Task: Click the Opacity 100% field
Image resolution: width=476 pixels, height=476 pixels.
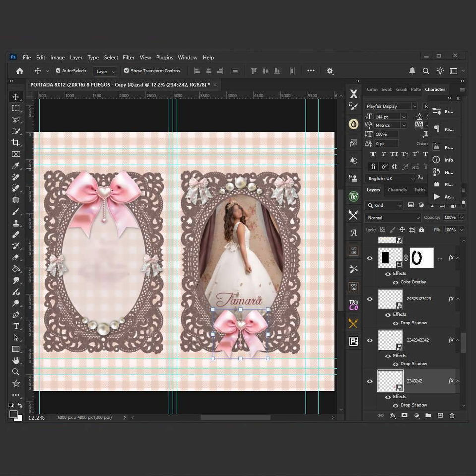Action: [x=450, y=217]
